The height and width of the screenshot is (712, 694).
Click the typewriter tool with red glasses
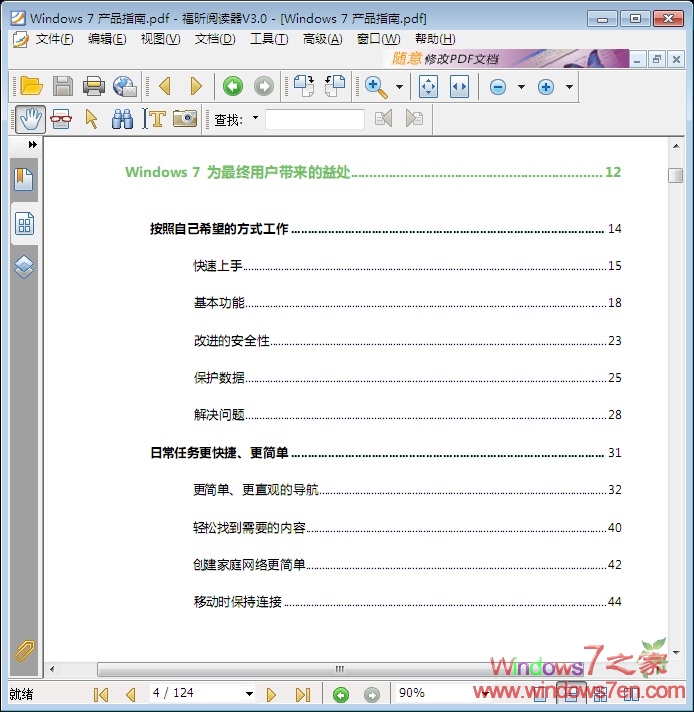tap(61, 119)
